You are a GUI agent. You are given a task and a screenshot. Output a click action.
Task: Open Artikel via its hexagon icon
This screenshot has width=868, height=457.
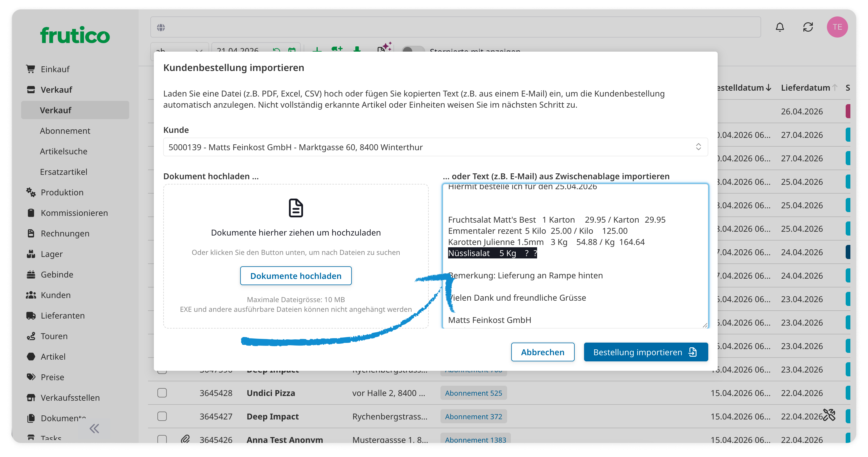point(31,356)
